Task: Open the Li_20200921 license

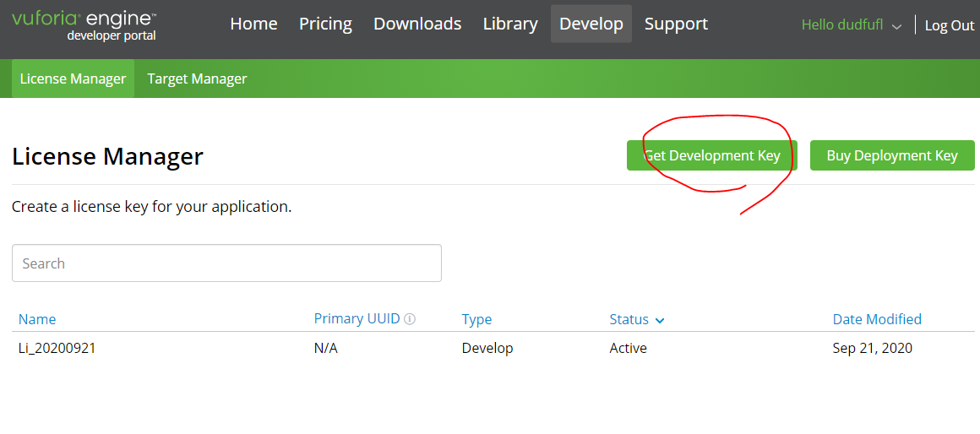Action: 57,348
